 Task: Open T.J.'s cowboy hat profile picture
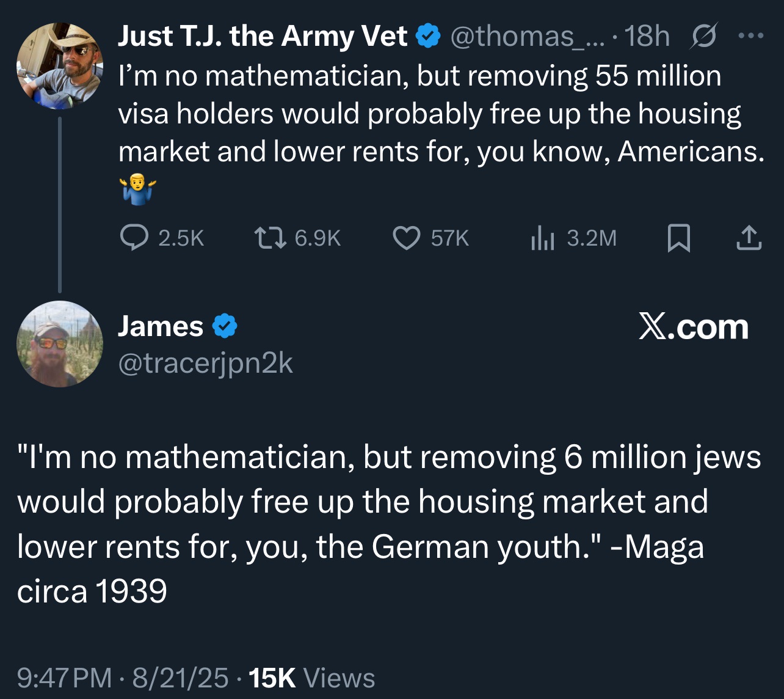pos(59,65)
